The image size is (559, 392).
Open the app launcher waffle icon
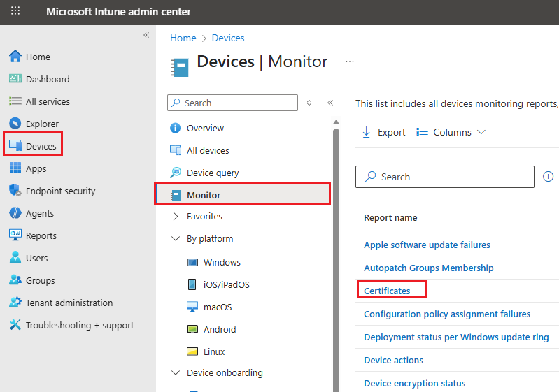[15, 12]
